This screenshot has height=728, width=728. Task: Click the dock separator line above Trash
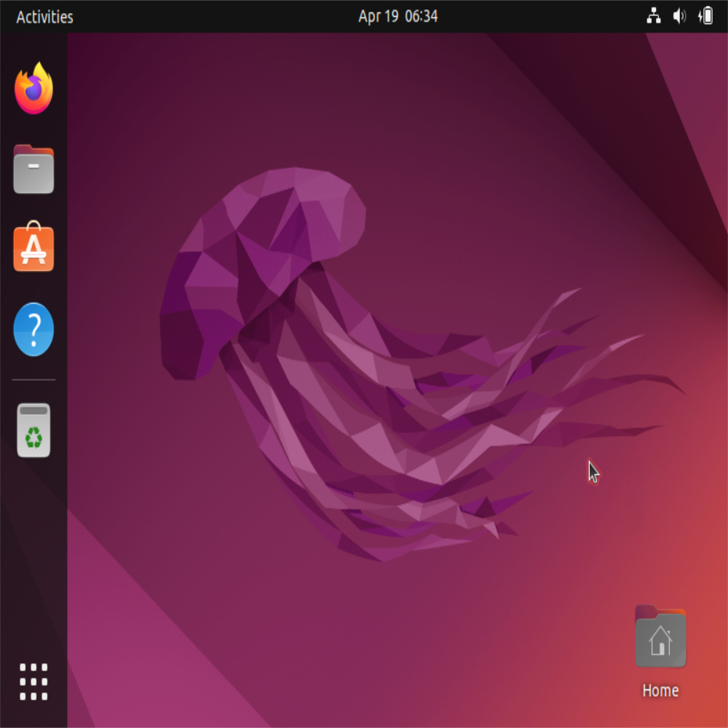pos(33,379)
